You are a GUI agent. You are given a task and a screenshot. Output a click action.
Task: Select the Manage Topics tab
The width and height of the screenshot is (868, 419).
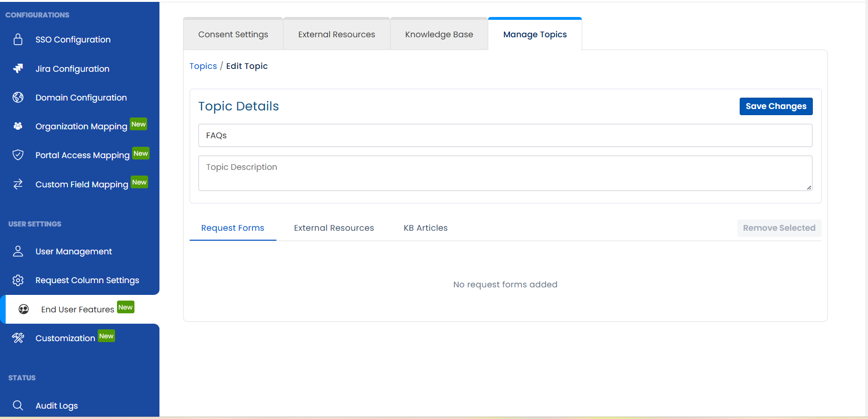pos(535,34)
